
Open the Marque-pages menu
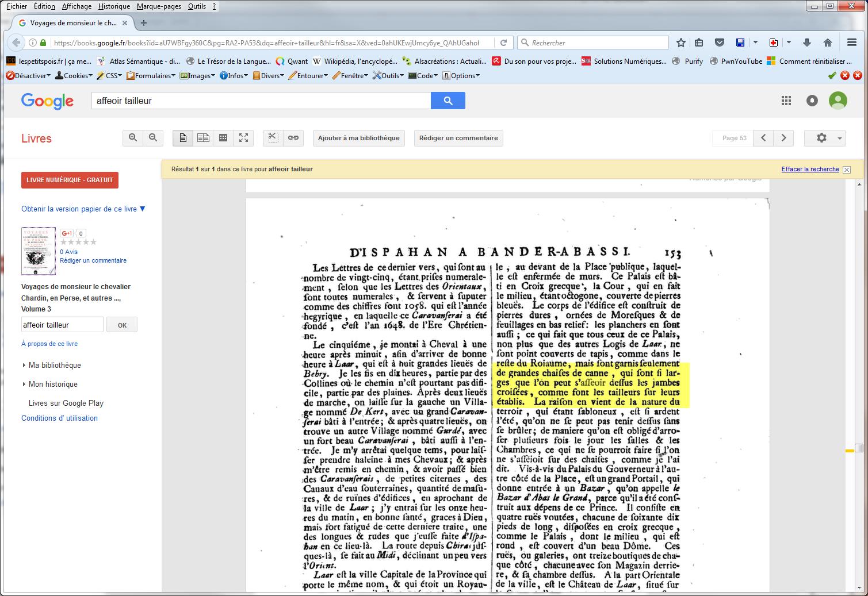[x=159, y=6]
